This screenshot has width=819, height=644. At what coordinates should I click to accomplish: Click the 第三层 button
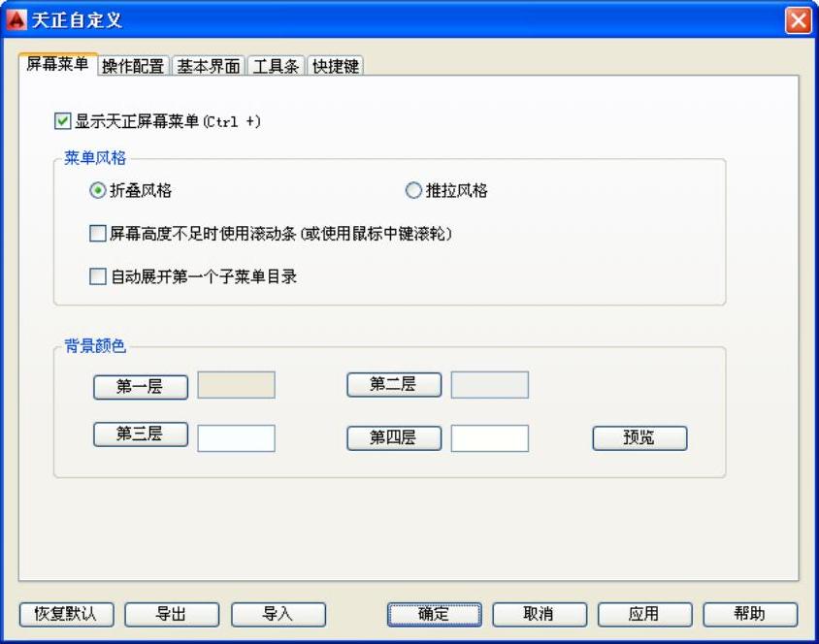coord(141,435)
